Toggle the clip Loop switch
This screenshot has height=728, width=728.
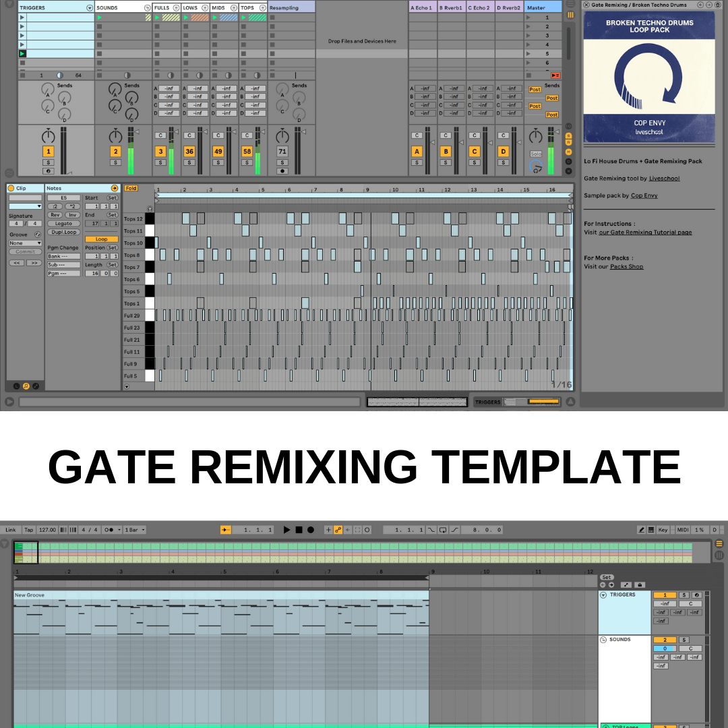[x=101, y=239]
